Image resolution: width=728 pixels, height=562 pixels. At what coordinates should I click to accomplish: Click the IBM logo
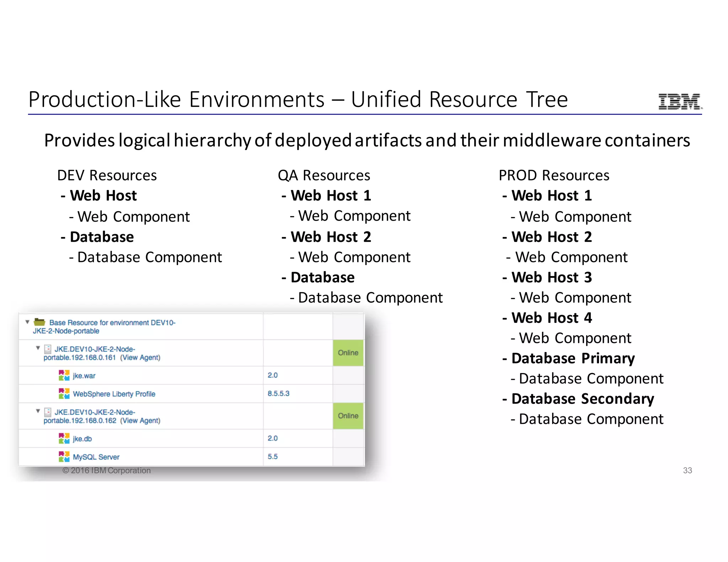(x=679, y=102)
